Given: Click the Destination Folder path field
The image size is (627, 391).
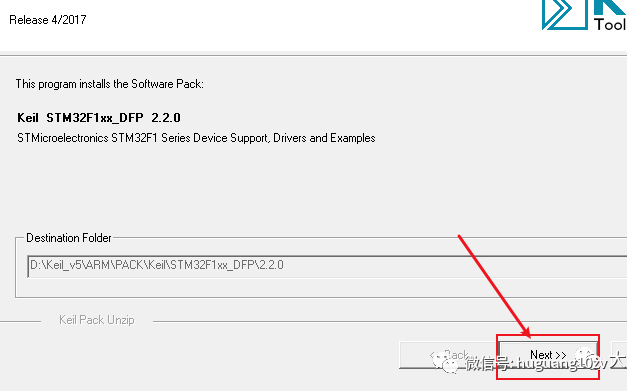Looking at the screenshot, I should pyautogui.click(x=327, y=266).
